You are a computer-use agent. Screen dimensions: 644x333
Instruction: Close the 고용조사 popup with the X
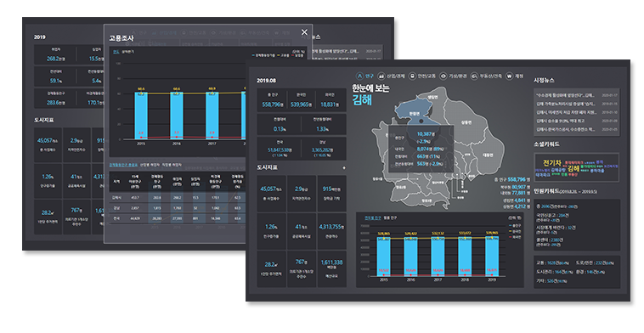click(x=304, y=32)
